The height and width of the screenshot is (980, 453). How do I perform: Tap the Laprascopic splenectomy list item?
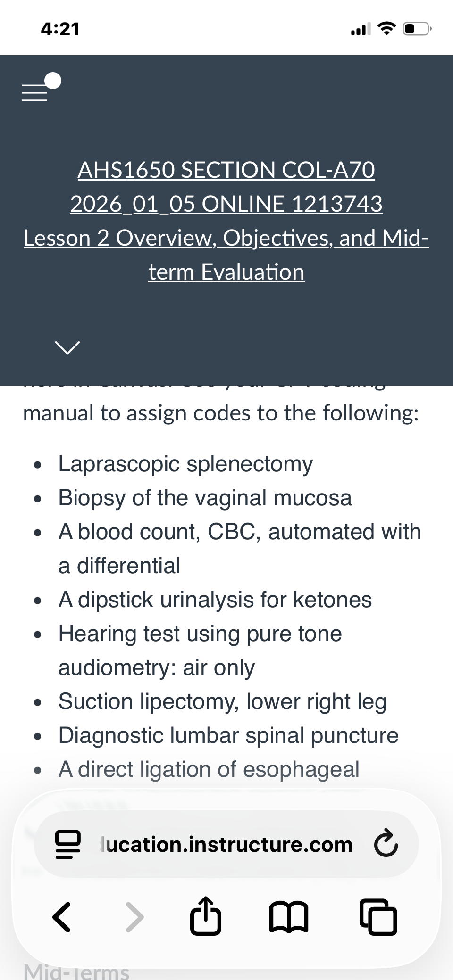coord(185,464)
